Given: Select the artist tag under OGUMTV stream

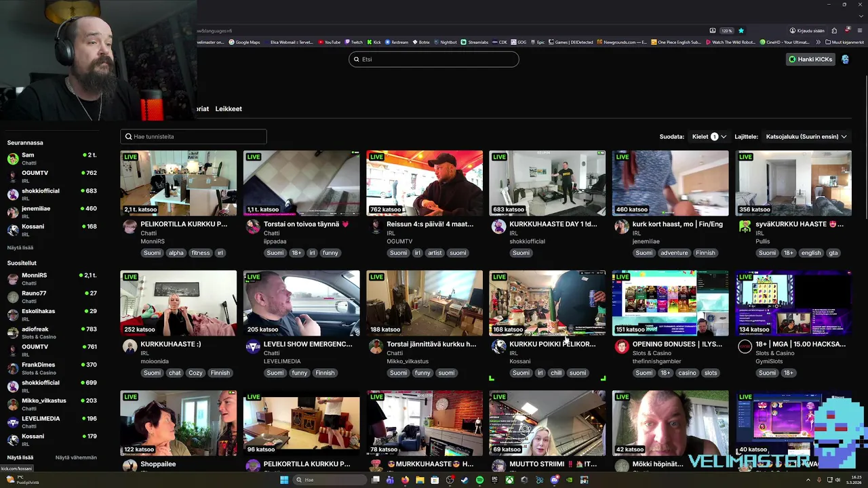Looking at the screenshot, I should [435, 253].
